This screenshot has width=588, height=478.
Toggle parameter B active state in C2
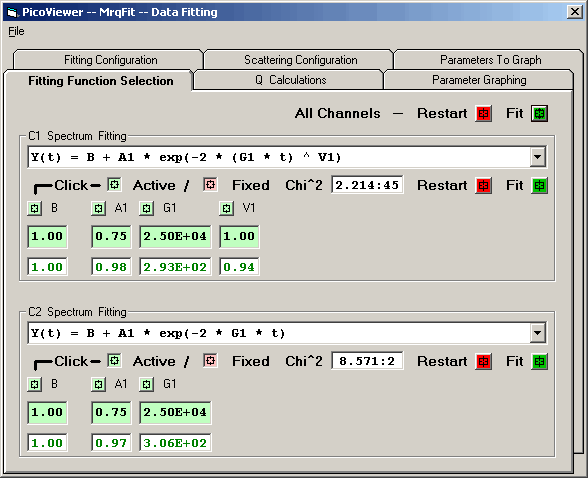tap(34, 385)
